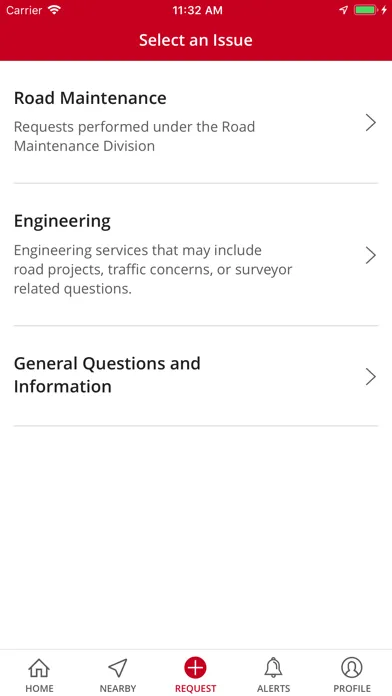Choose the Engineering issue title
Viewport: 392px width, 696px height.
click(62, 221)
